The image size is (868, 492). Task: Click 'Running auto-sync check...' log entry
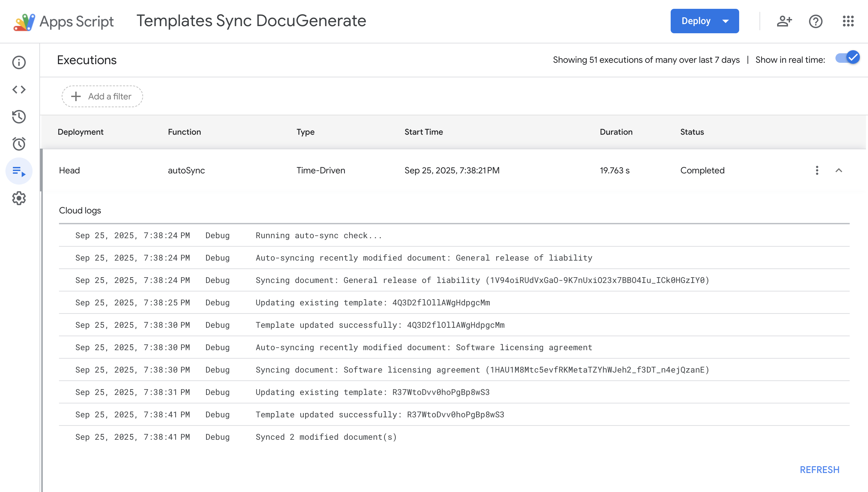point(454,235)
